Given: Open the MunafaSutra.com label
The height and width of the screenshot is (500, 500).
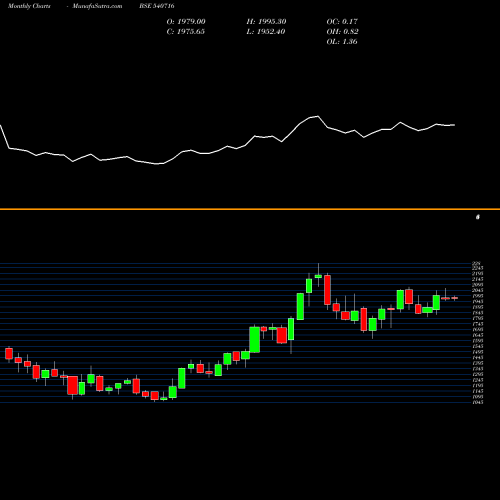Looking at the screenshot, I should (x=97, y=6).
